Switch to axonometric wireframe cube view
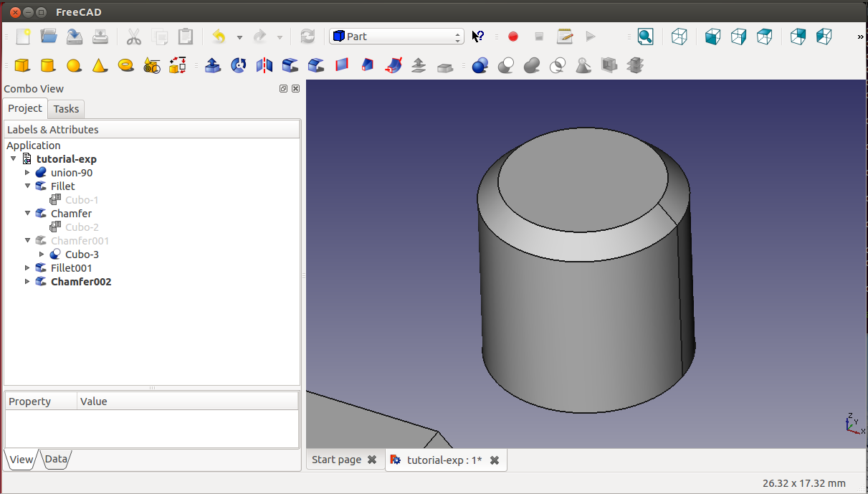Screen dimensions: 868x494 point(679,37)
